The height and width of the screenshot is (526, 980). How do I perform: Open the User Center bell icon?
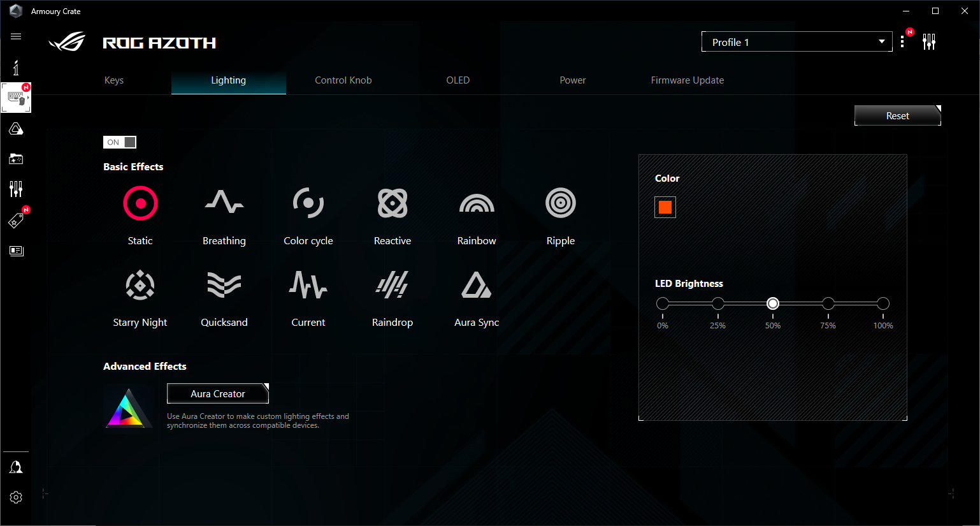(x=16, y=467)
